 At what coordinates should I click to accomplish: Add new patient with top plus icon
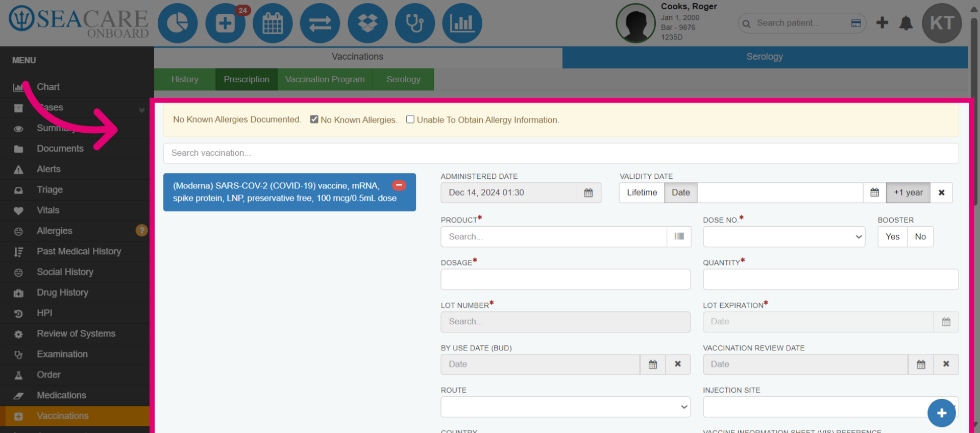882,22
